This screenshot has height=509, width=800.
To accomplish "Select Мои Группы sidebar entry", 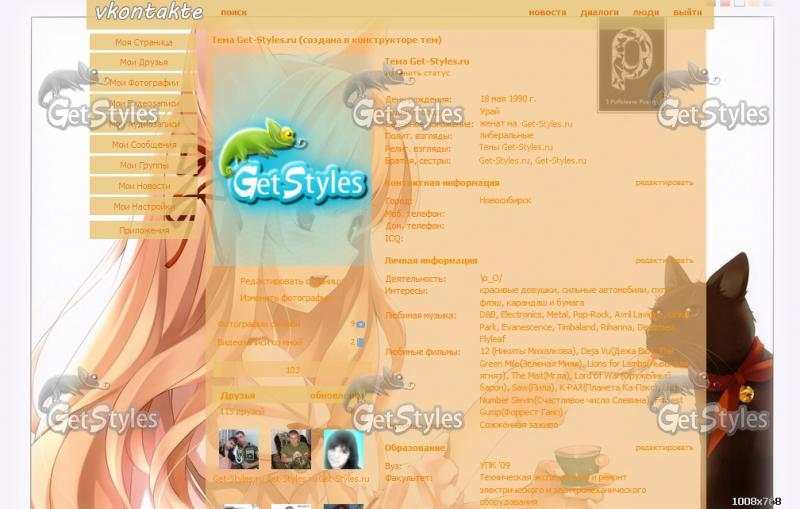I will [x=143, y=165].
